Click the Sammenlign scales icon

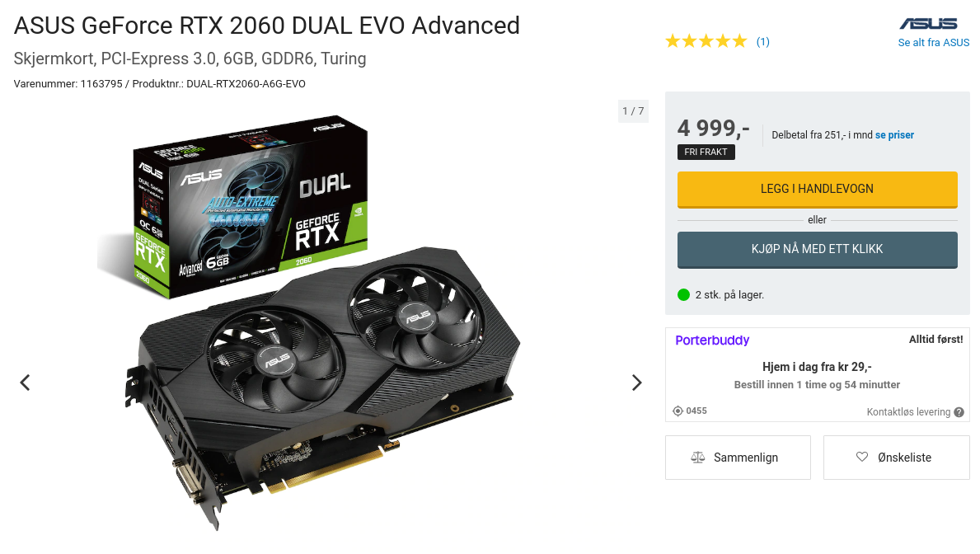click(697, 458)
